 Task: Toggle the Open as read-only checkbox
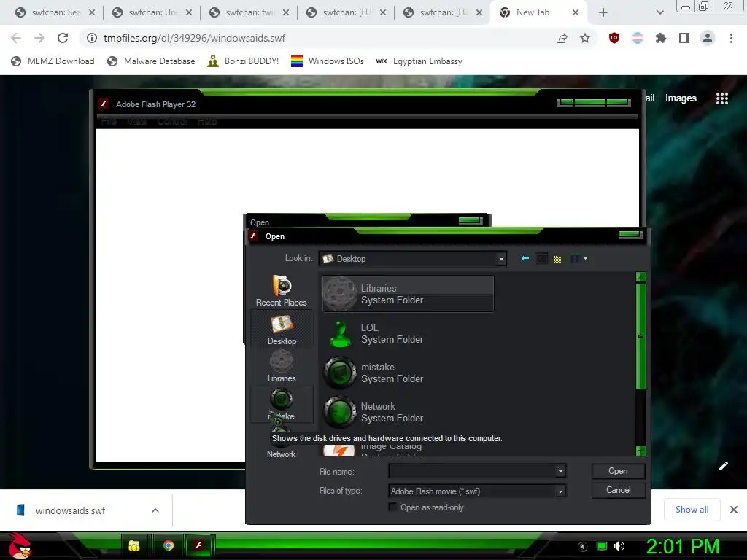392,507
